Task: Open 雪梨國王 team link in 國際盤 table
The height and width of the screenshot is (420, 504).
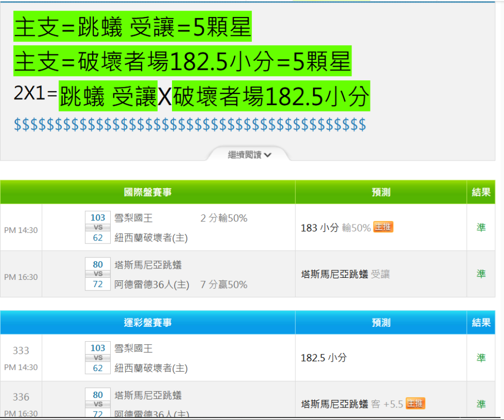Action: pos(134,218)
